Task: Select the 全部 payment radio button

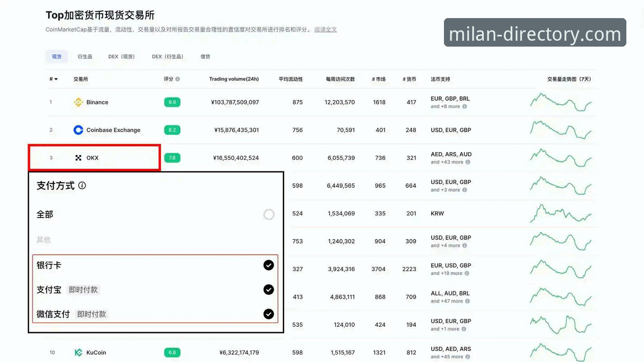Action: pos(269,214)
